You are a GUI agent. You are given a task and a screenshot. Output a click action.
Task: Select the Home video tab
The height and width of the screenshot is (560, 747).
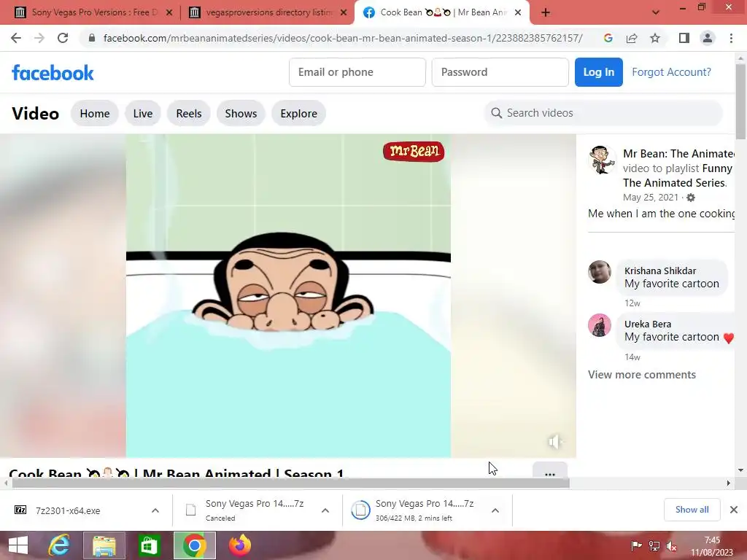[x=95, y=113]
